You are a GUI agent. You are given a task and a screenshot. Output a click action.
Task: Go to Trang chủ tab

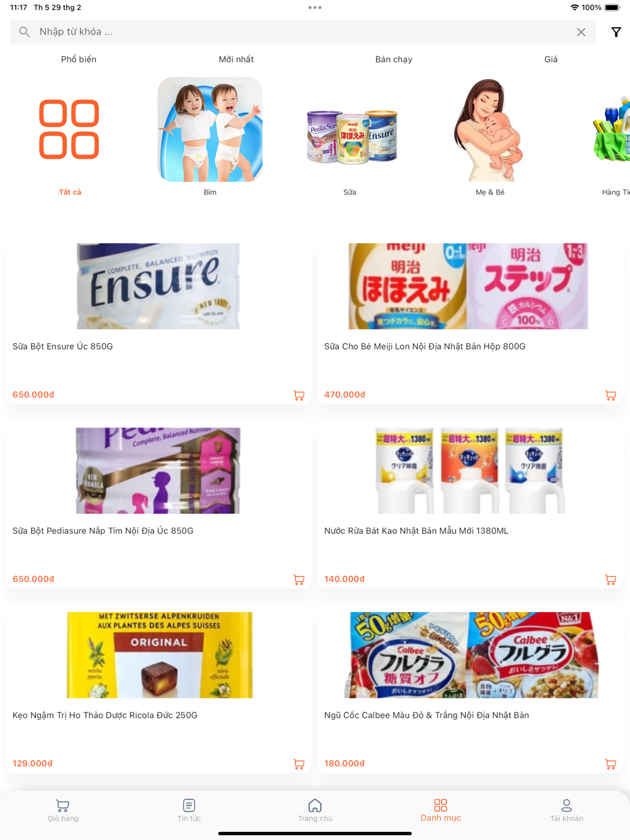(x=315, y=810)
